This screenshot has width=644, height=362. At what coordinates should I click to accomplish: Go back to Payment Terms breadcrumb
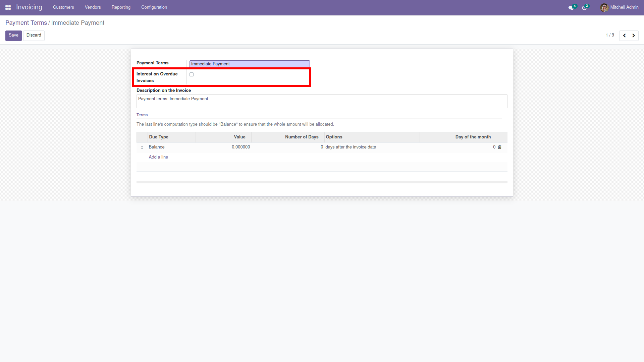point(26,23)
